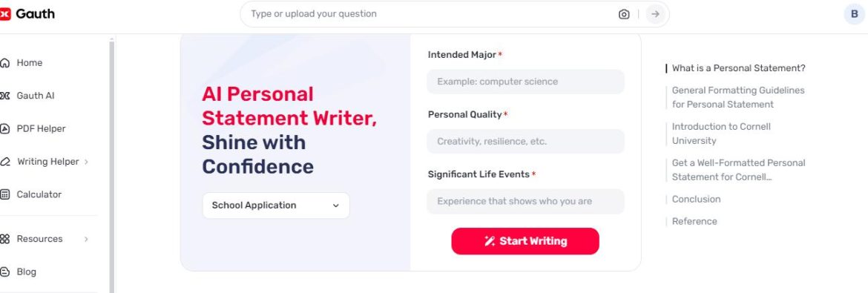Open the Blog sidebar item
The height and width of the screenshot is (293, 868).
pyautogui.click(x=26, y=272)
